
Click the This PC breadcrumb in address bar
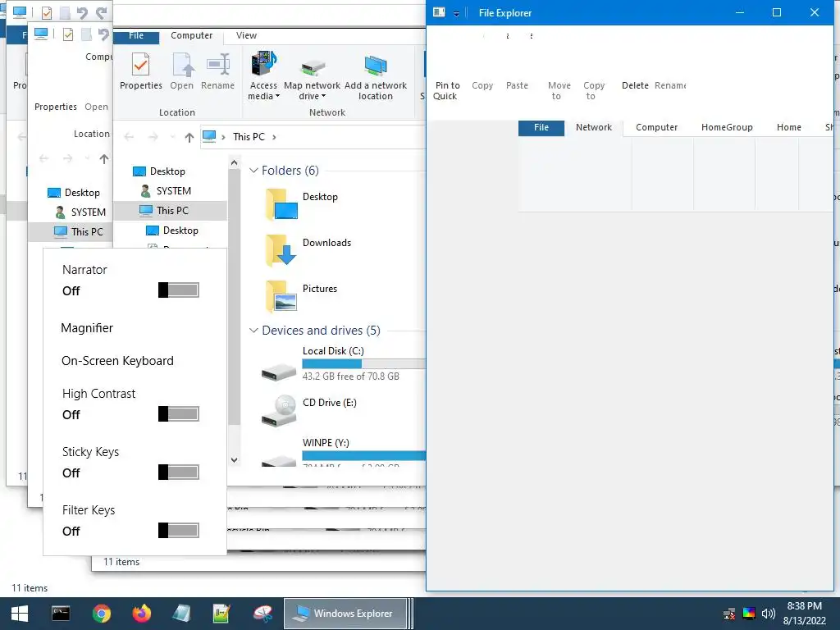tap(249, 137)
